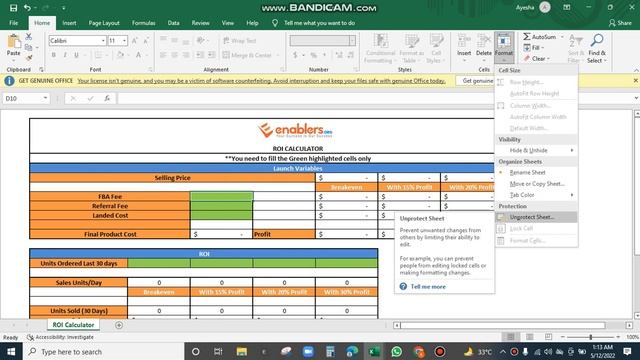Switch to Normal view icon
The height and width of the screenshot is (360, 640).
tap(510, 337)
